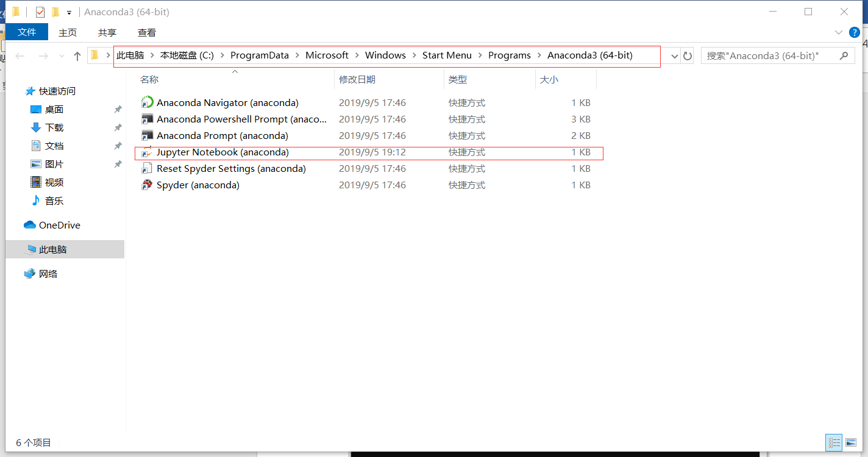
Task: Select Spyder (anaconda) file name
Action: (x=198, y=185)
